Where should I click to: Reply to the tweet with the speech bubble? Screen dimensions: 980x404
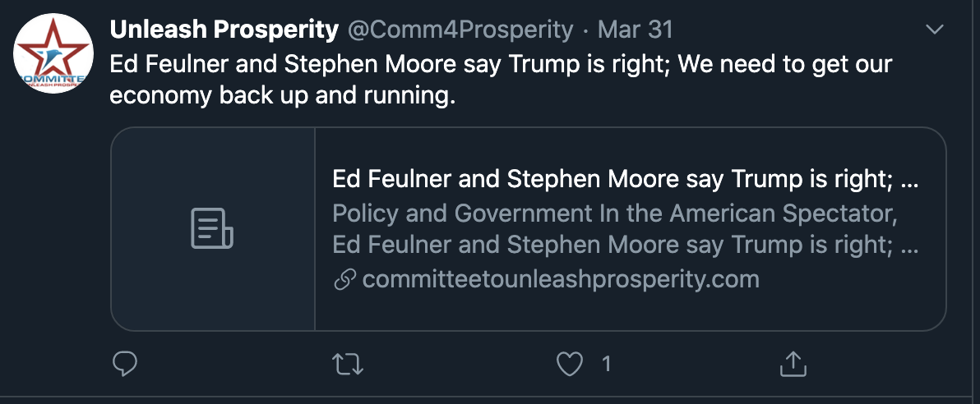(x=124, y=364)
